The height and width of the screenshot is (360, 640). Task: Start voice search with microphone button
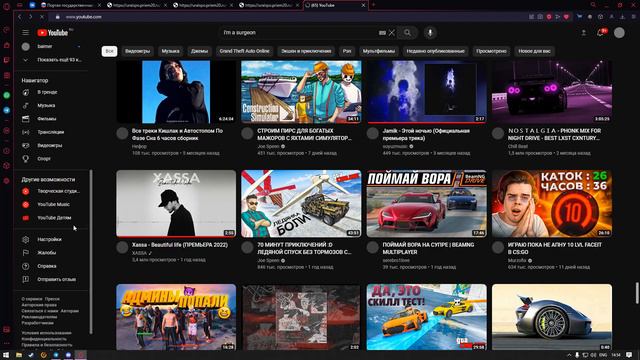430,33
